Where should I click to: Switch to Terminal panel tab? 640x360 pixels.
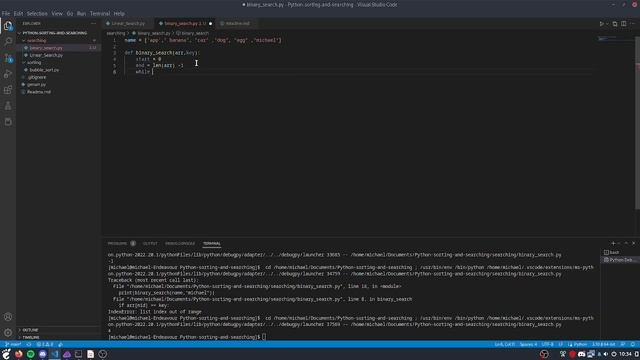point(211,243)
